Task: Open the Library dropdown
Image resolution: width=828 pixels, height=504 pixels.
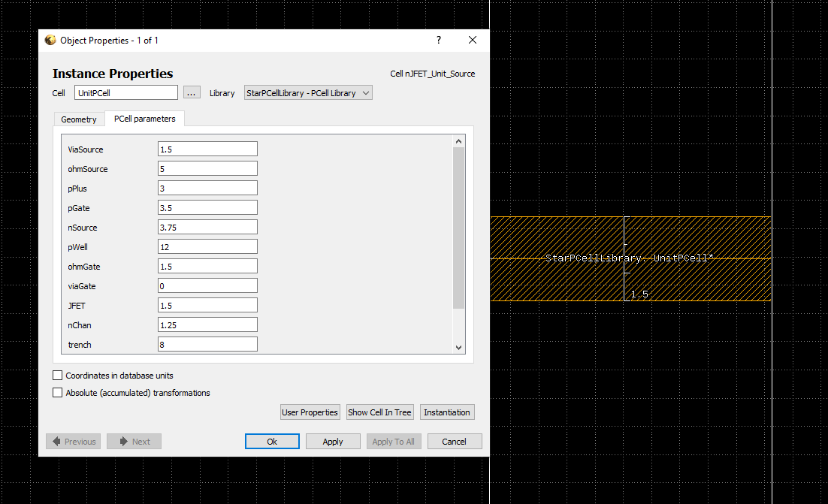Action: pyautogui.click(x=308, y=93)
